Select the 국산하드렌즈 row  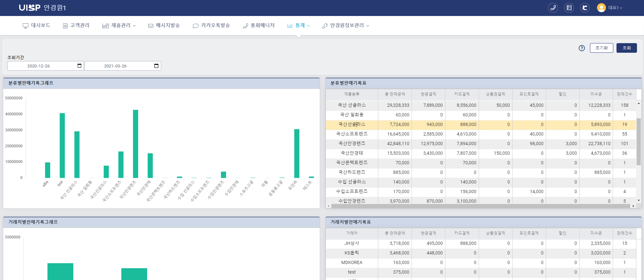point(481,172)
